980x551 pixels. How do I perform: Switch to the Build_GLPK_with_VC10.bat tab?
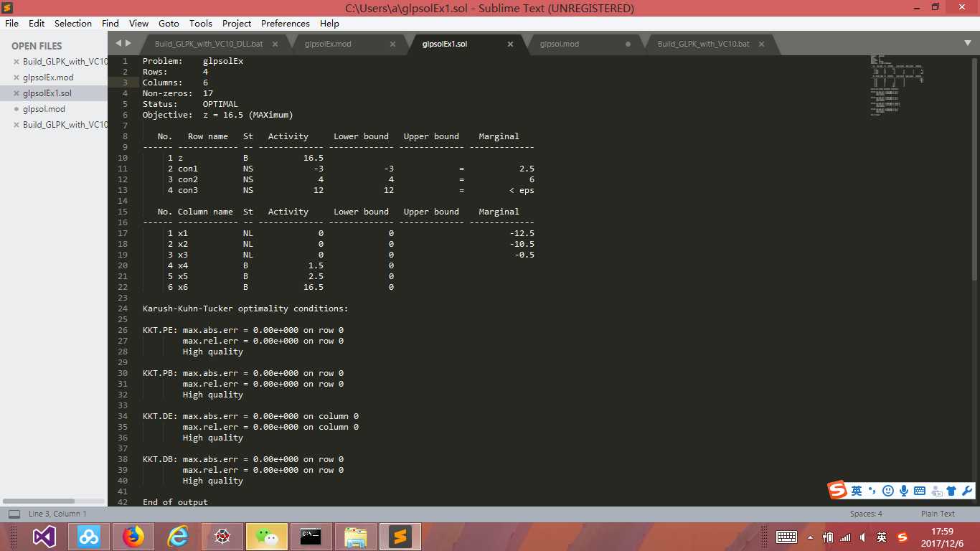click(x=703, y=44)
